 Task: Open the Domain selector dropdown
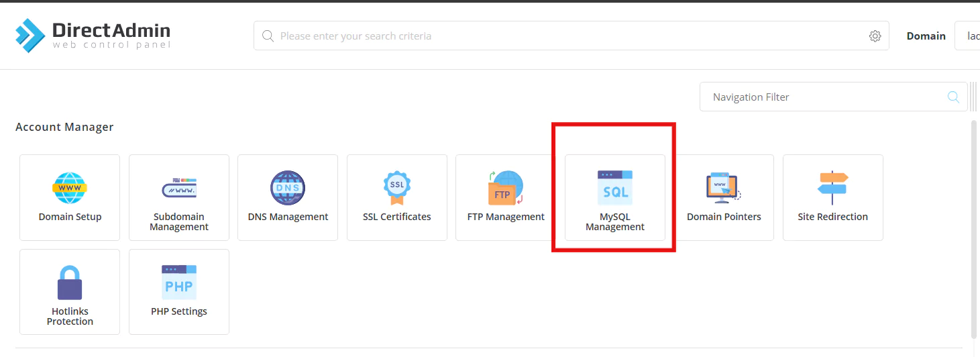coord(967,36)
